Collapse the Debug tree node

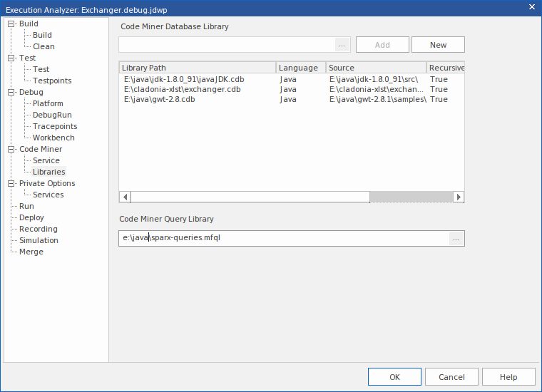pos(11,92)
